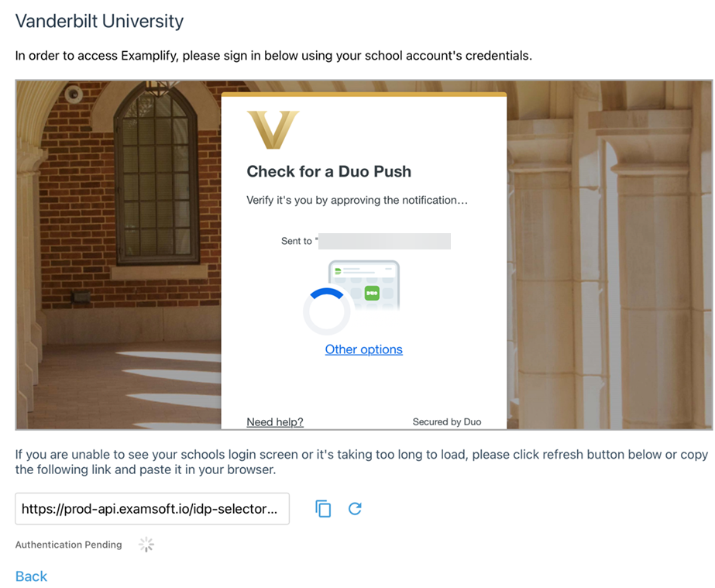This screenshot has width=715, height=588.
Task: Open the Need help? link
Action: coord(274,422)
